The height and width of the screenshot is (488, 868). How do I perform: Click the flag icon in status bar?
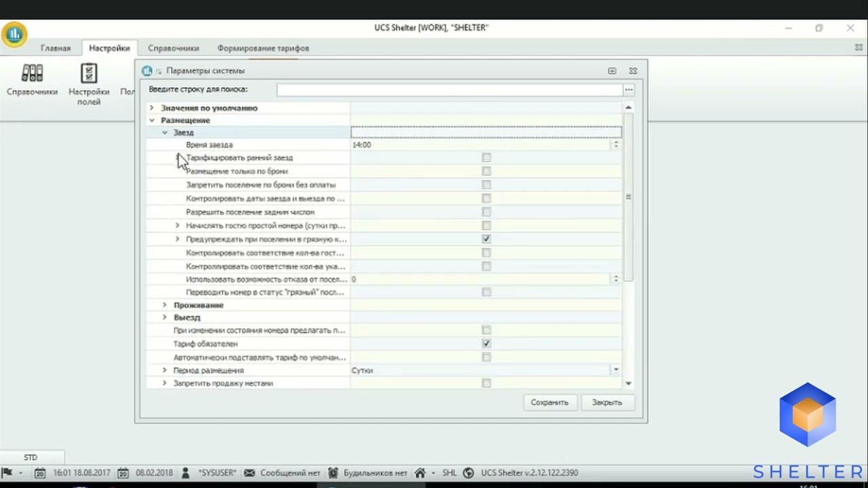7,472
